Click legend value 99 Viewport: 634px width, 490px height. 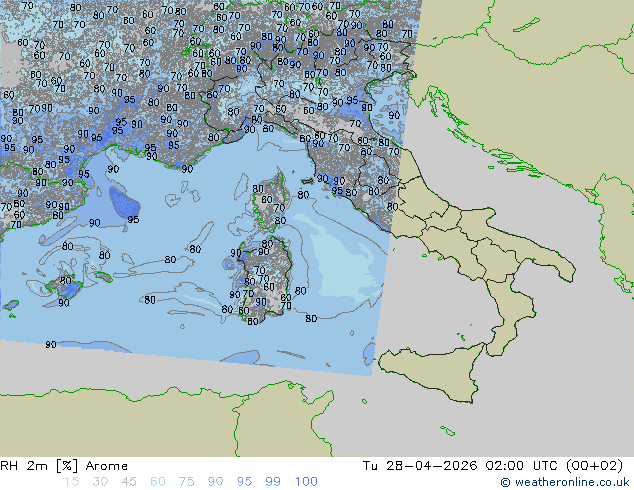click(x=273, y=482)
